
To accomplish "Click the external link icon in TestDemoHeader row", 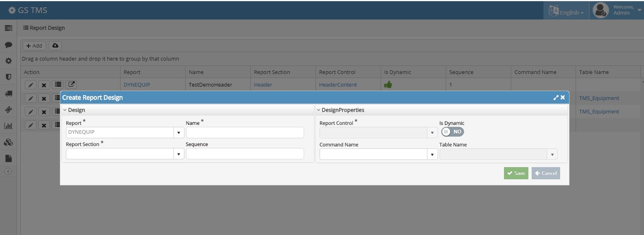I will (x=71, y=85).
